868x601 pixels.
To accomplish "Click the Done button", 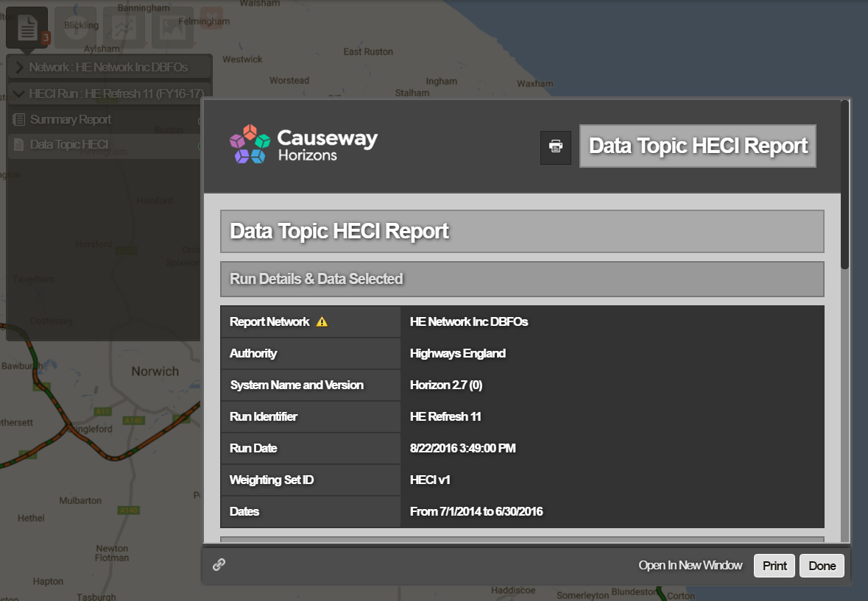I will tap(822, 566).
